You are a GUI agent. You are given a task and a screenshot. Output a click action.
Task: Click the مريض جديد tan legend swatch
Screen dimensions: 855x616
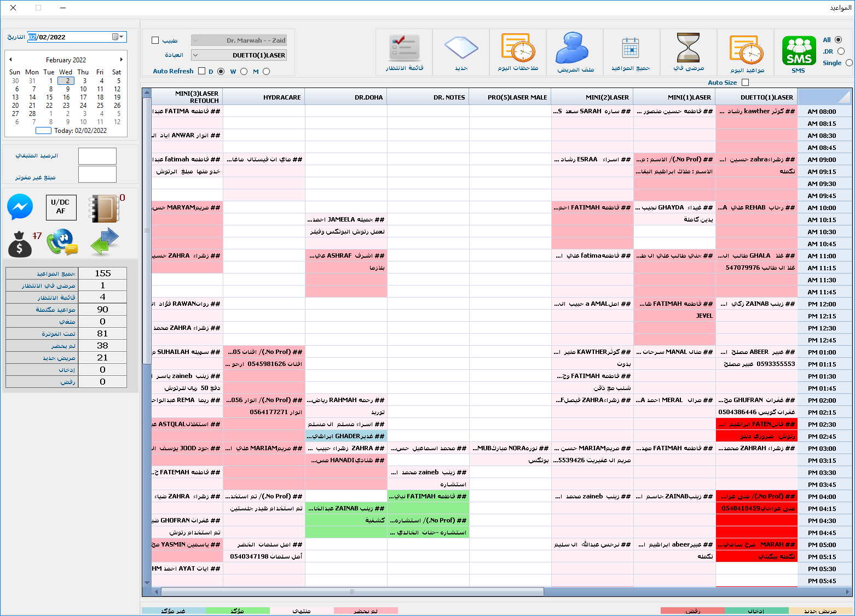(x=821, y=611)
